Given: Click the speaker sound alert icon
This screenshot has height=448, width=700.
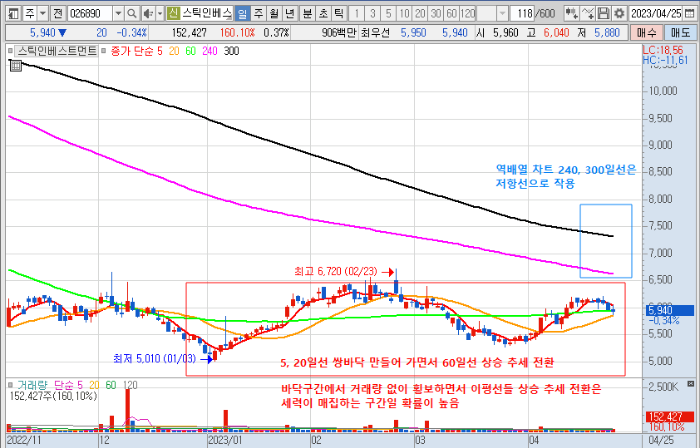Looking at the screenshot, I should point(148,14).
